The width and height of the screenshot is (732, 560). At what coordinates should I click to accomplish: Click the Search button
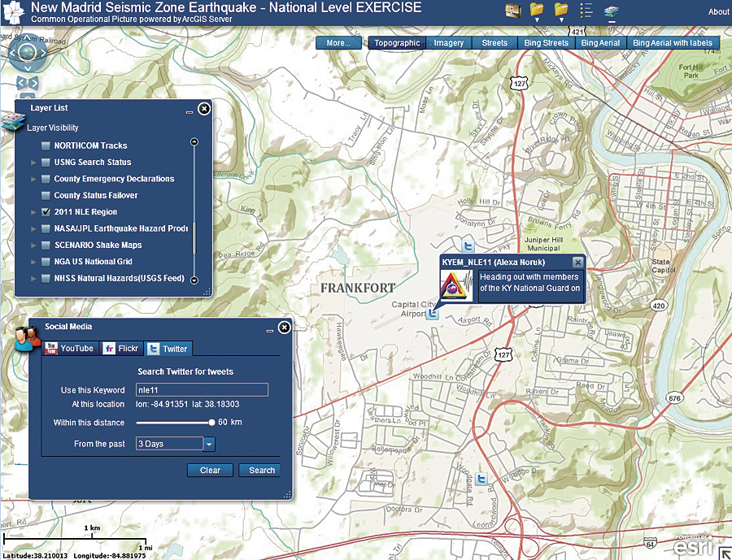(x=260, y=471)
